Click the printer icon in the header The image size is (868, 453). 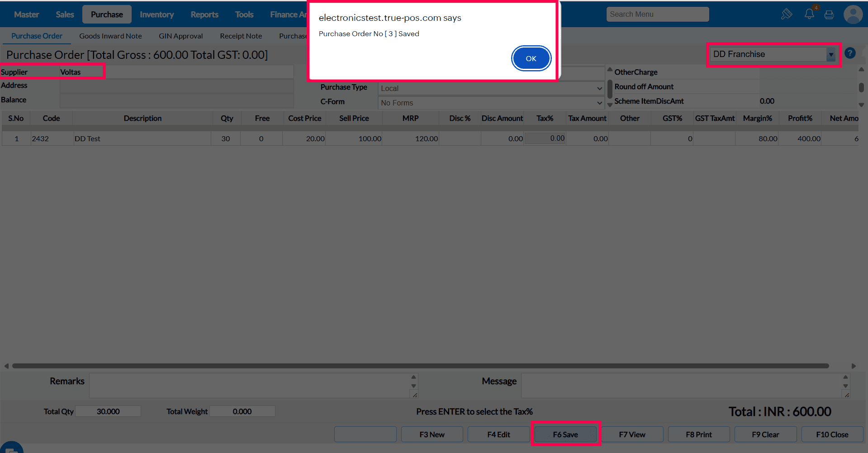829,14
